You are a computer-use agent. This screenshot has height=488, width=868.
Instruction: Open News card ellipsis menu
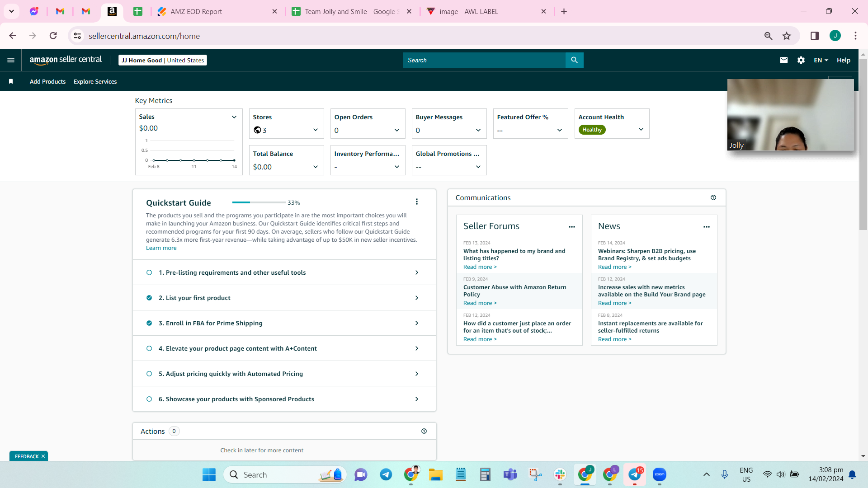(x=707, y=227)
